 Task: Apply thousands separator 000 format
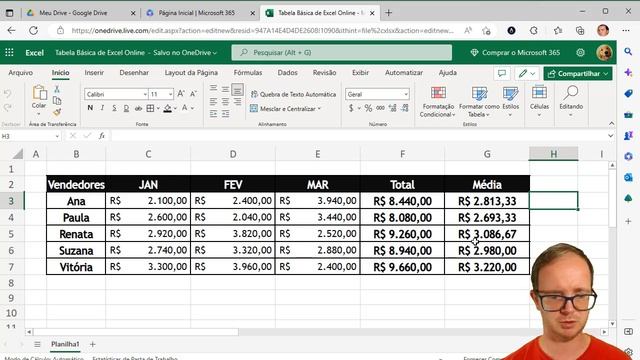click(x=380, y=108)
